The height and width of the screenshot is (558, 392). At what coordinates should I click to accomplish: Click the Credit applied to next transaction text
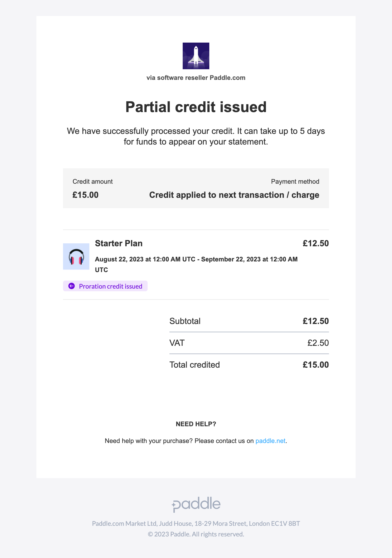[x=234, y=195]
